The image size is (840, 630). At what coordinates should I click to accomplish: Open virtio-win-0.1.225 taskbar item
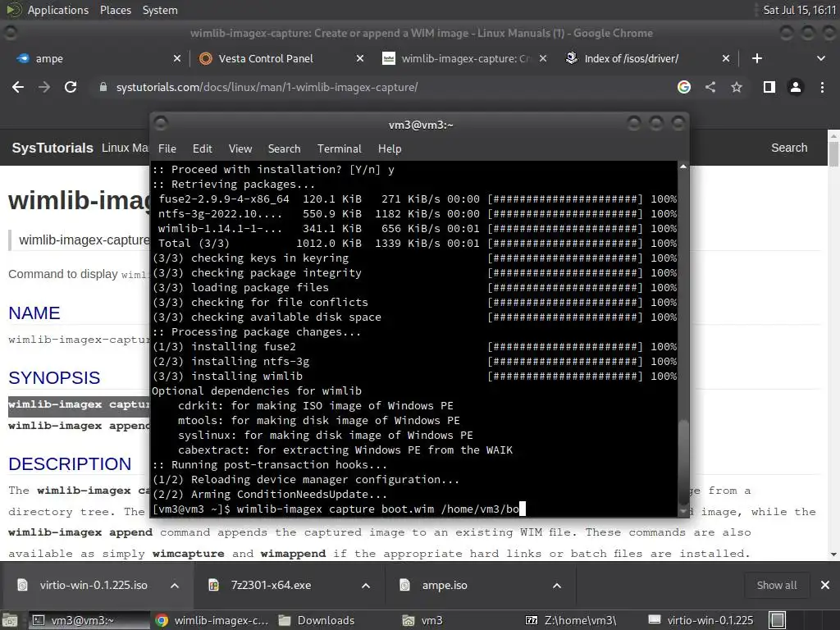(x=701, y=620)
